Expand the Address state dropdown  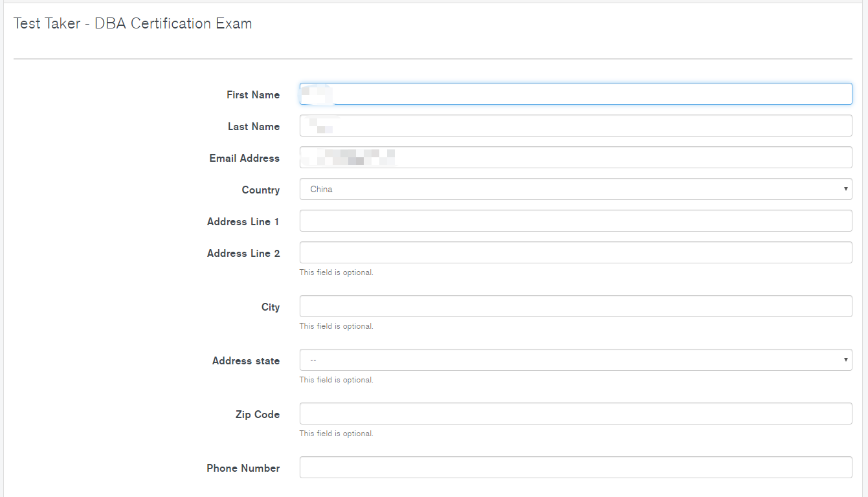pyautogui.click(x=575, y=360)
